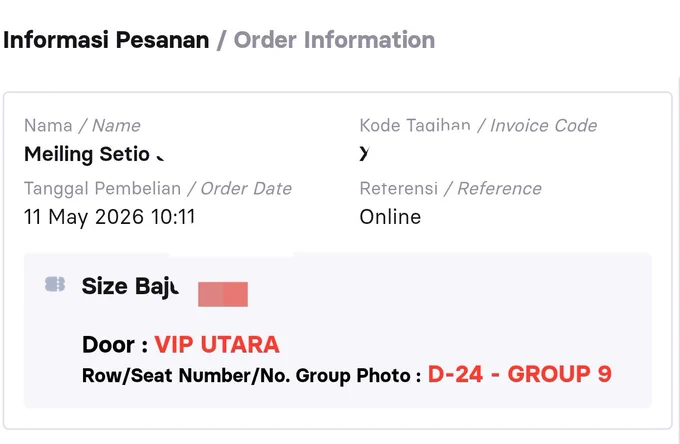The width and height of the screenshot is (680, 444).
Task: Click the truncated mark after Meiling Setio
Action: (x=160, y=158)
